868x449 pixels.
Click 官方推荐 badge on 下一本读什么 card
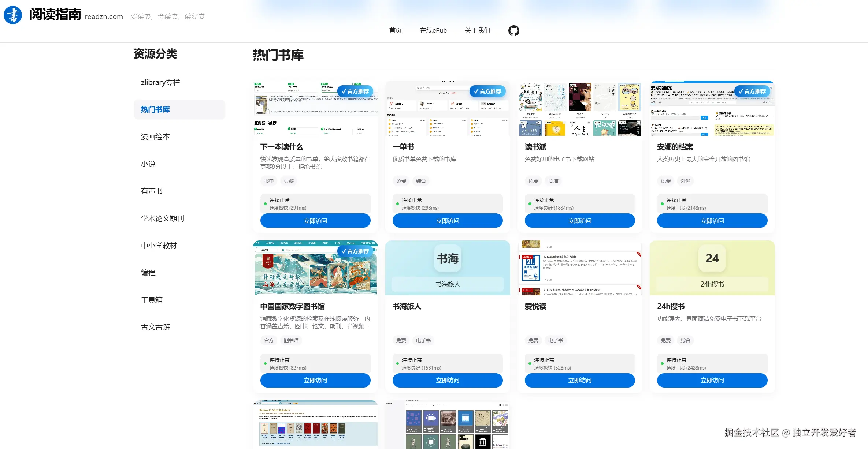355,91
